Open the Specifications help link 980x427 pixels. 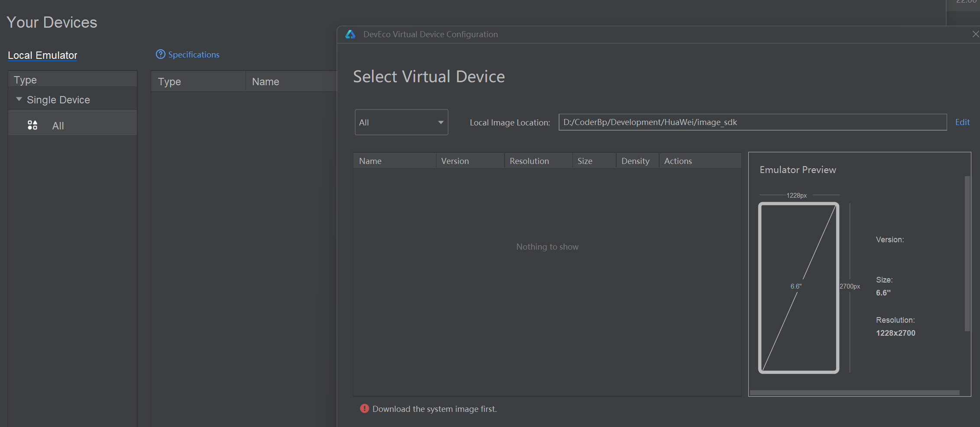tap(194, 55)
